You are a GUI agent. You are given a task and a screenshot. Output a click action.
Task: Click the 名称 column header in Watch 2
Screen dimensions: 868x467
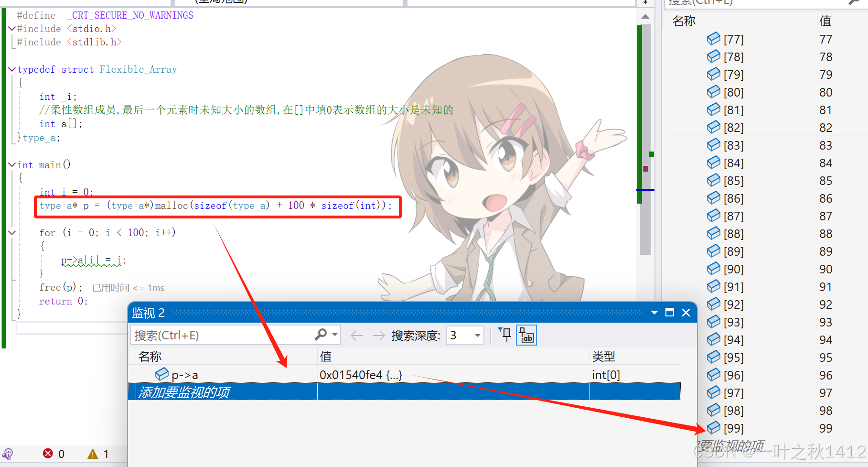[x=150, y=356]
